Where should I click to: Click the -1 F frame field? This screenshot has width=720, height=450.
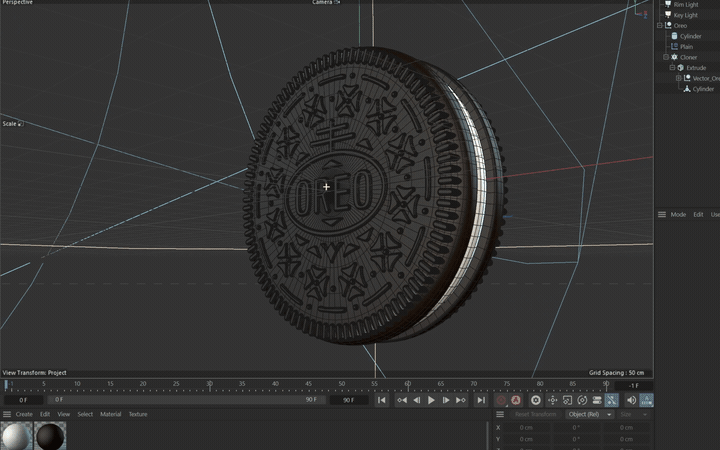[x=634, y=386]
